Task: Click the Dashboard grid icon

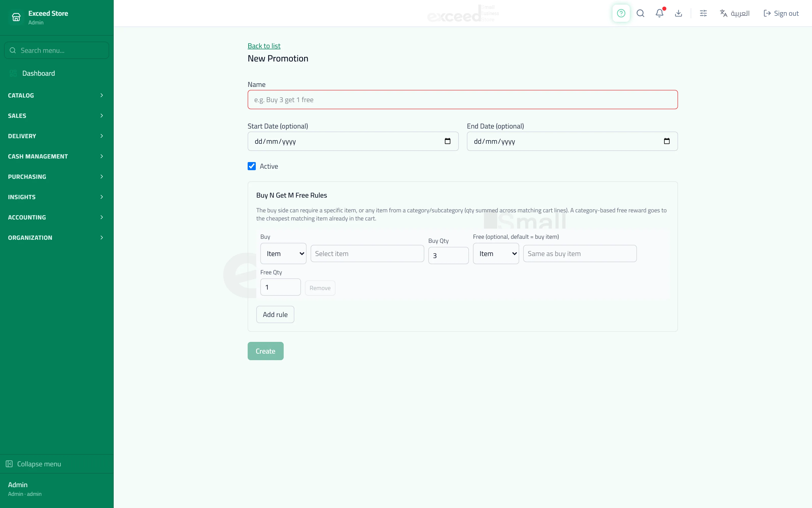Action: tap(13, 73)
